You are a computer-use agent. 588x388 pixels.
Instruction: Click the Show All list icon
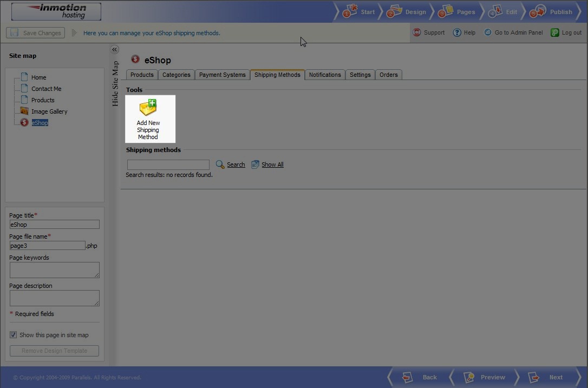coord(255,165)
